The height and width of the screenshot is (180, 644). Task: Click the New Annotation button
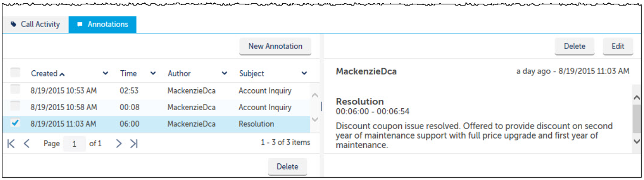tap(275, 46)
